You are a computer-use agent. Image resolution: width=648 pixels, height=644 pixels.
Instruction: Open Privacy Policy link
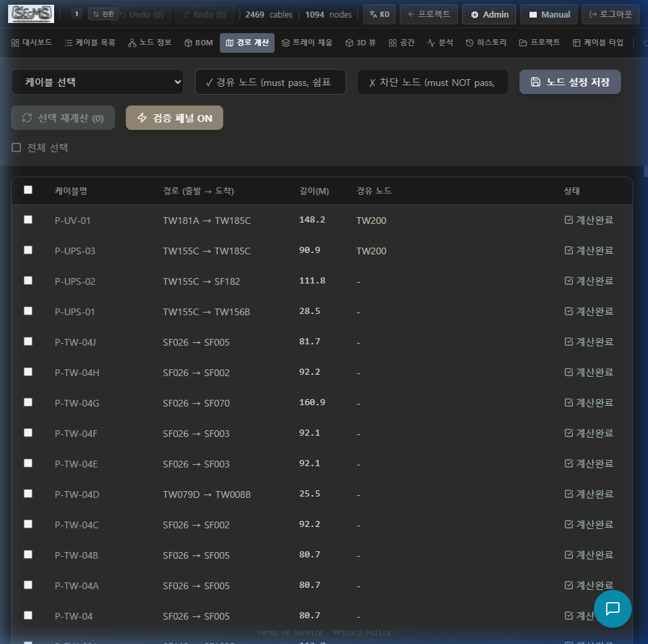pos(362,632)
